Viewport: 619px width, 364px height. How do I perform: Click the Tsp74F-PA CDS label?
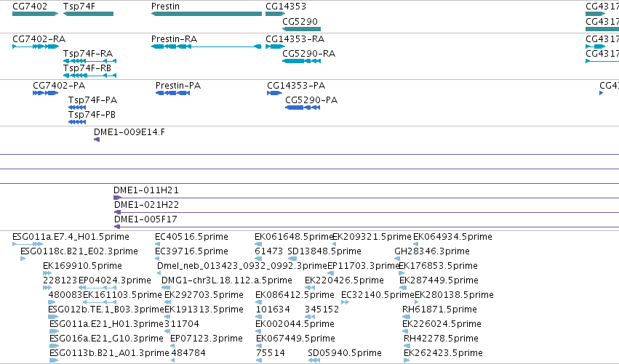tap(93, 100)
